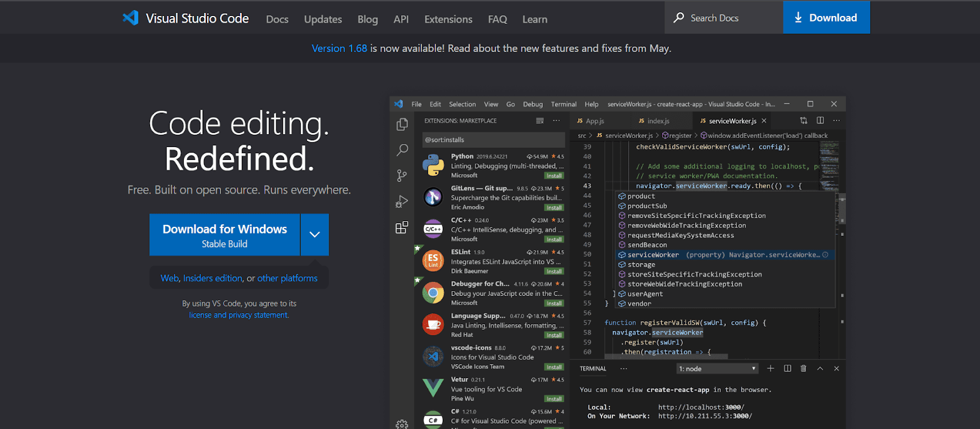Click the open changes icon in editor toolbar
980x429 pixels.
(x=804, y=121)
